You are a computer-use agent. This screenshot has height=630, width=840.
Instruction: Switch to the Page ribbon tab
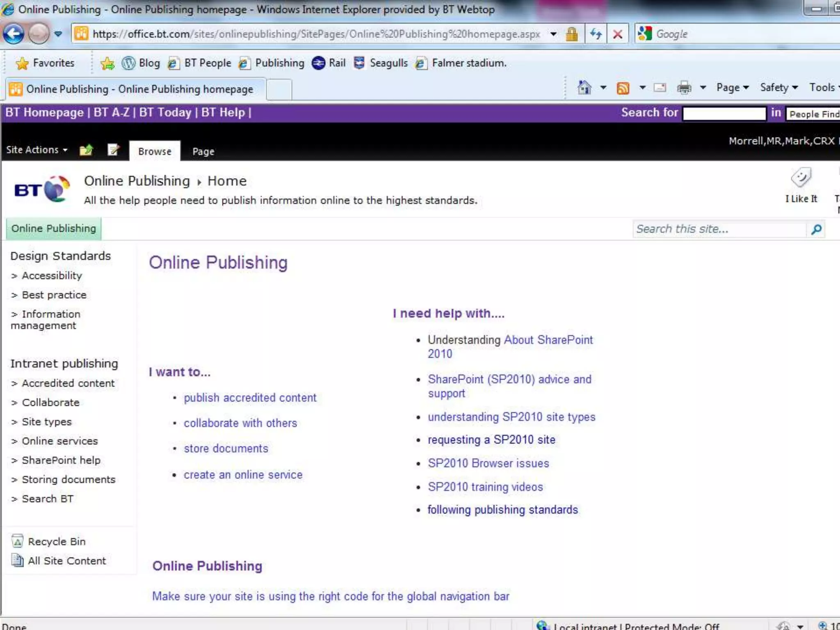click(x=203, y=151)
